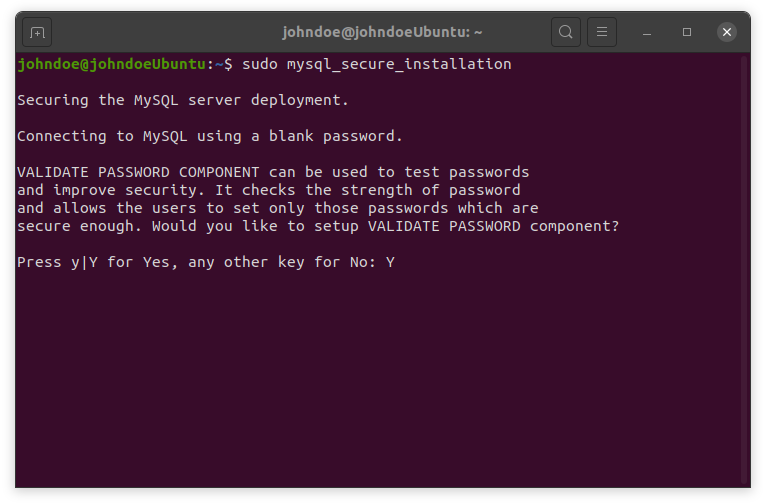Click the typed Y answer after No:
The width and height of the screenshot is (763, 503).
point(390,262)
